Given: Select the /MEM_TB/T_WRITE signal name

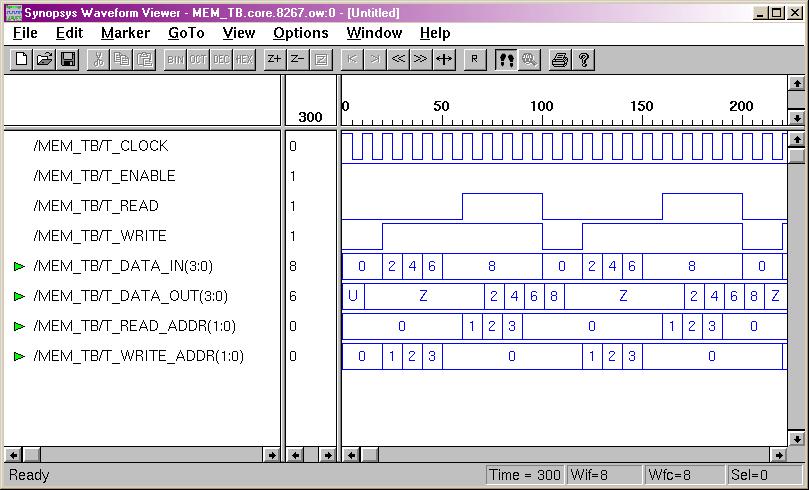Looking at the screenshot, I should tap(99, 236).
